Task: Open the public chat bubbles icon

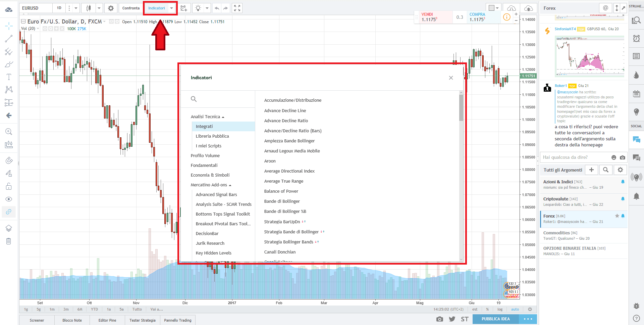Action: pos(636,139)
